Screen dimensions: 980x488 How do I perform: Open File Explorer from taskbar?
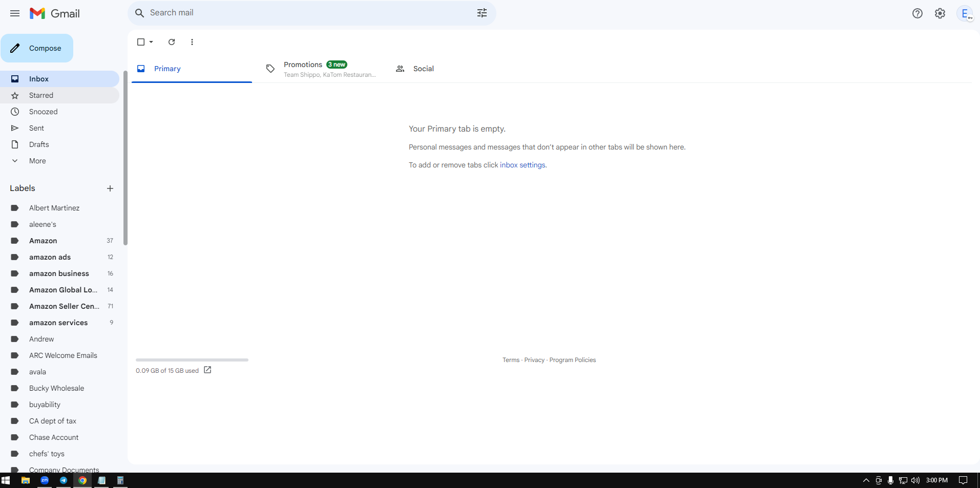[25, 480]
